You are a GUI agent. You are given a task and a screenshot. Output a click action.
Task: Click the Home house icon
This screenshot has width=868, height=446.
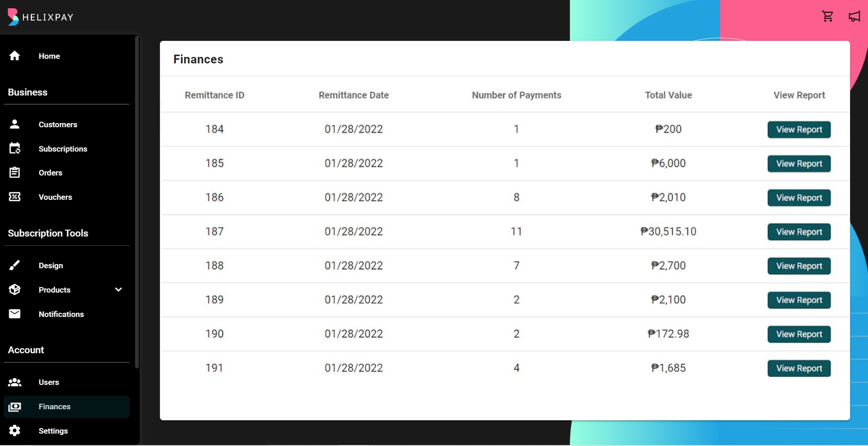click(x=15, y=56)
